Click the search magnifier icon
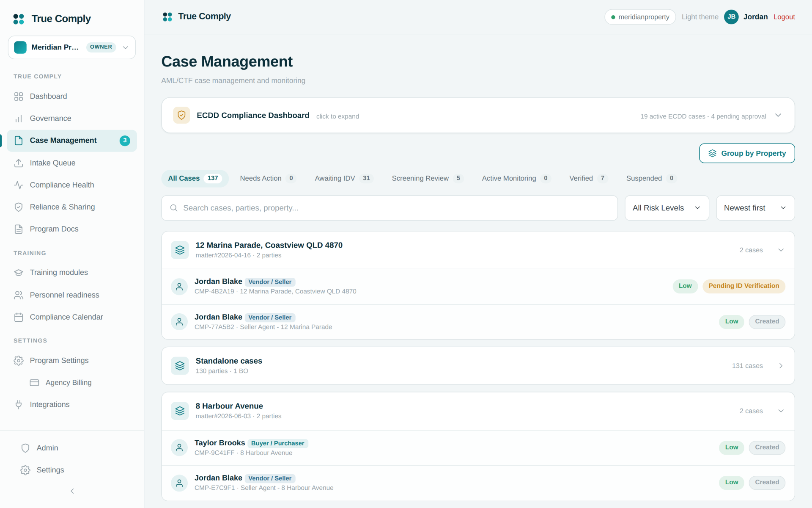 (x=174, y=208)
